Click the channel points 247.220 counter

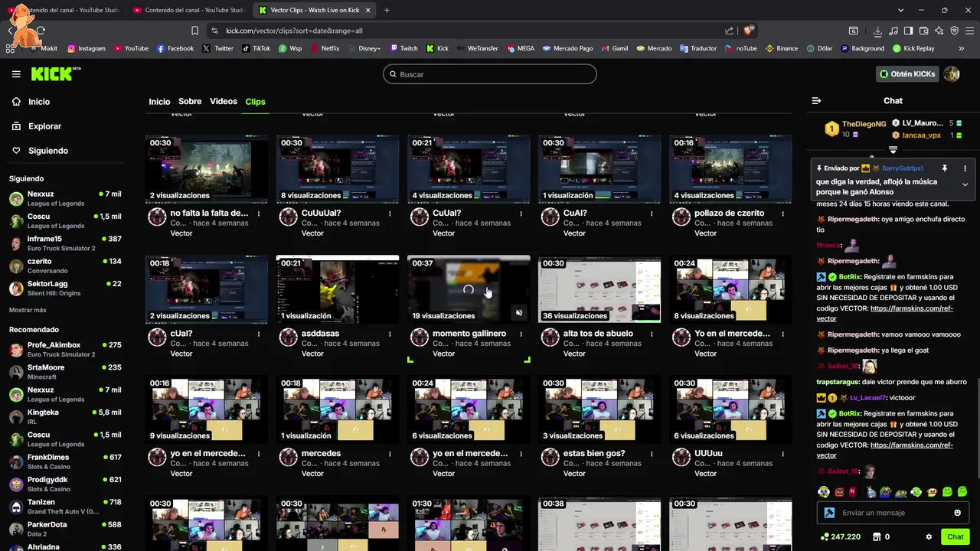(x=840, y=537)
